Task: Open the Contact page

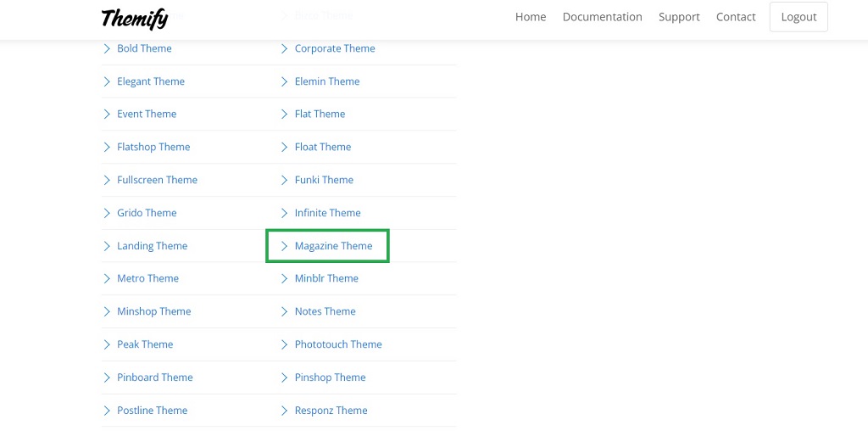Action: (x=736, y=17)
